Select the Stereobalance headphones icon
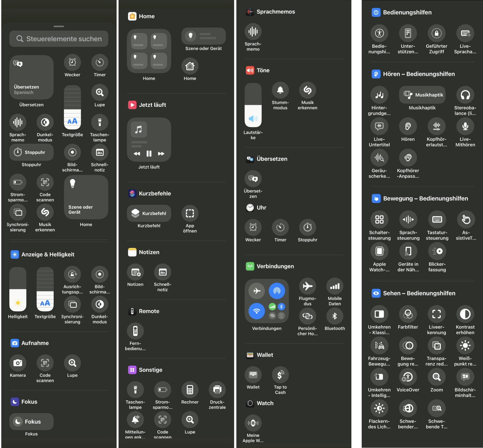The image size is (483, 448). point(465,95)
